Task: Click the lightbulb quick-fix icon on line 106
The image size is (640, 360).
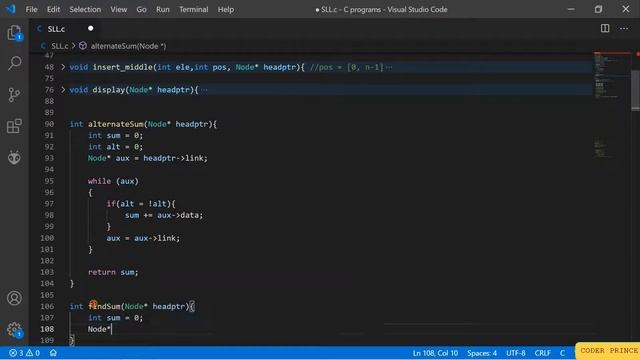Action: tap(93, 304)
